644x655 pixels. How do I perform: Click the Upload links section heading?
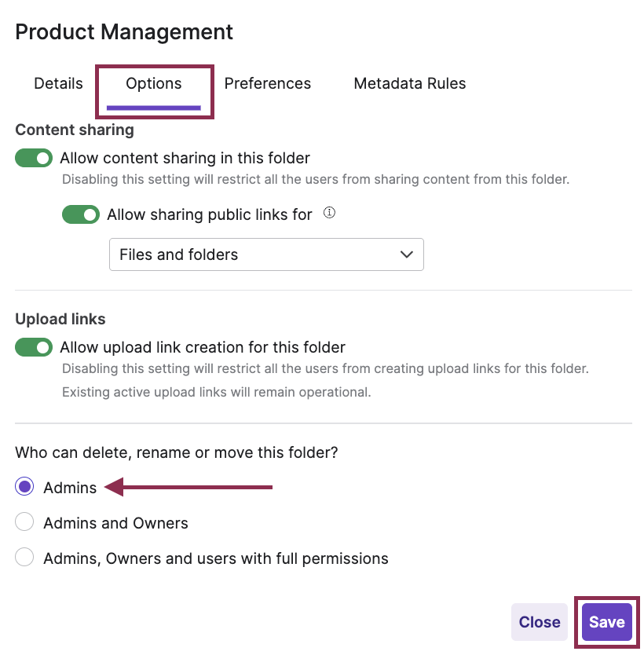pos(60,319)
